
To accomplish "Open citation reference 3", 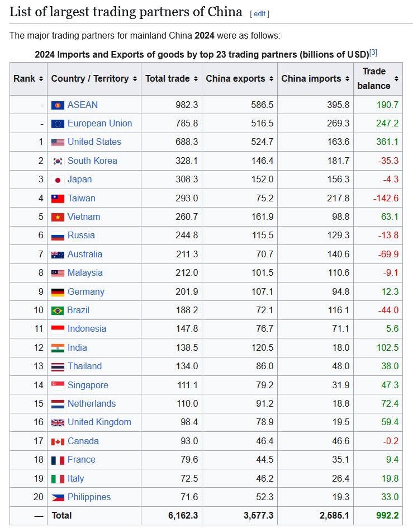I will (x=373, y=53).
